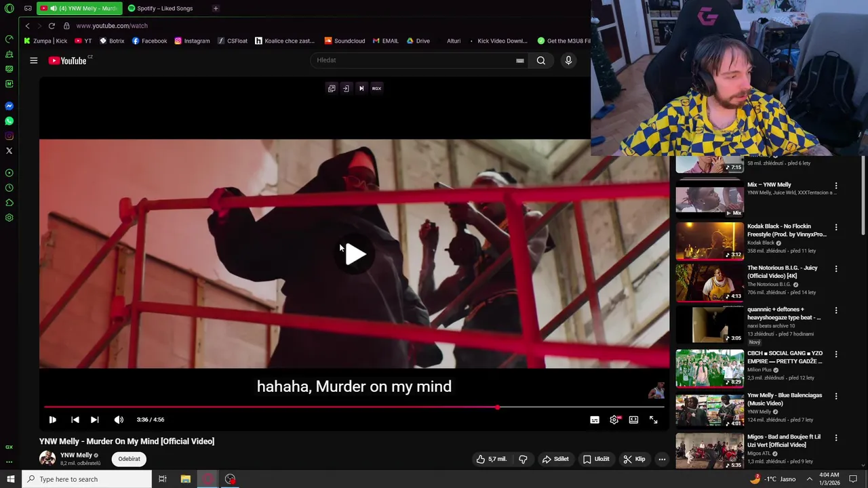The width and height of the screenshot is (868, 488).
Task: Click the RGX button above the player
Action: (376, 88)
